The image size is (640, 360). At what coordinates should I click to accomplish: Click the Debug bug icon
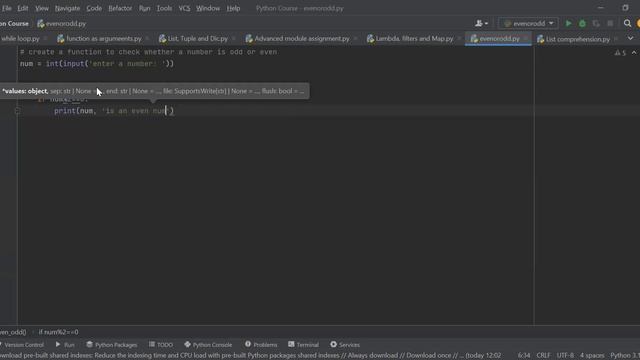(582, 24)
